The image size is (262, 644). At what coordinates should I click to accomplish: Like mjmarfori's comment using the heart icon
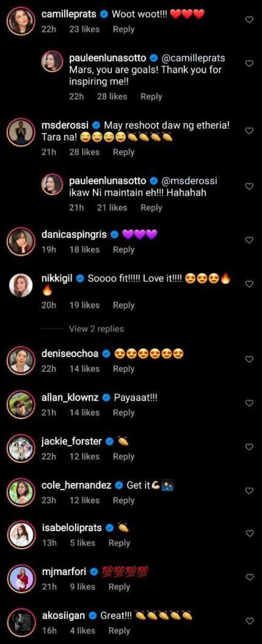(x=249, y=577)
